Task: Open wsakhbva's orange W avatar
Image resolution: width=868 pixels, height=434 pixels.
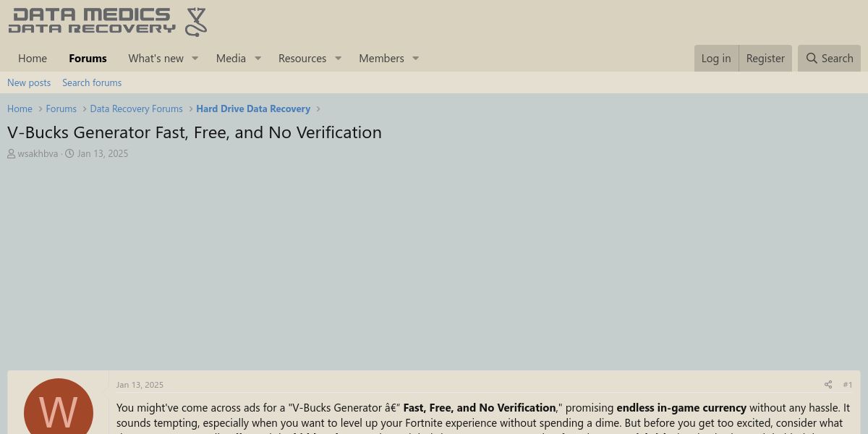Action: [59, 407]
